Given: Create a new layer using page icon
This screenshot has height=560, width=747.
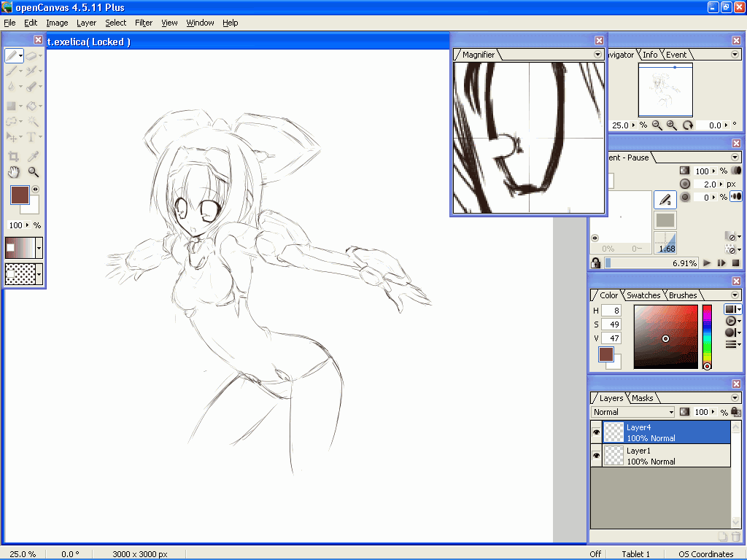Looking at the screenshot, I should coord(722,537).
